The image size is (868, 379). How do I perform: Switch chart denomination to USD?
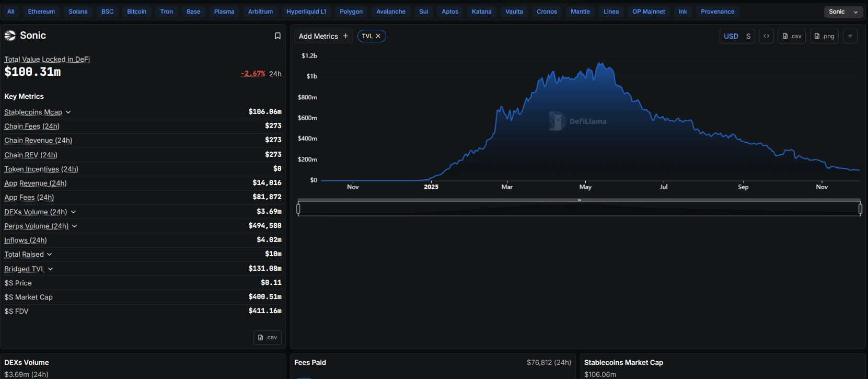coord(731,36)
